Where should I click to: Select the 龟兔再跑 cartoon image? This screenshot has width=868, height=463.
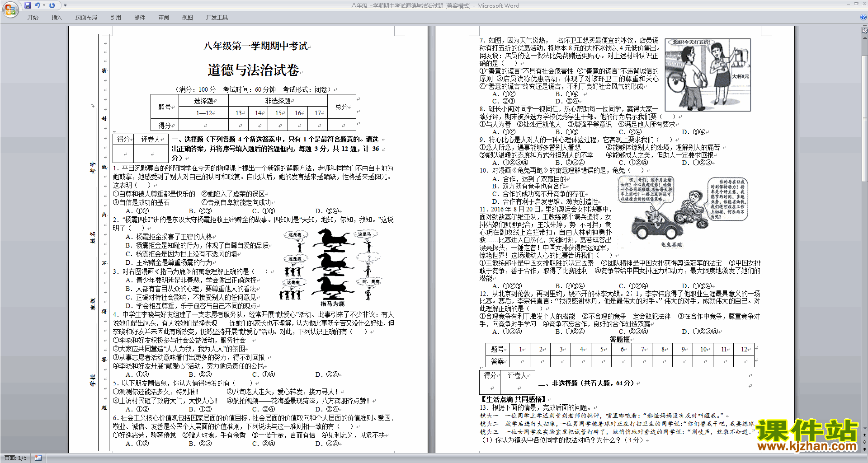683,212
